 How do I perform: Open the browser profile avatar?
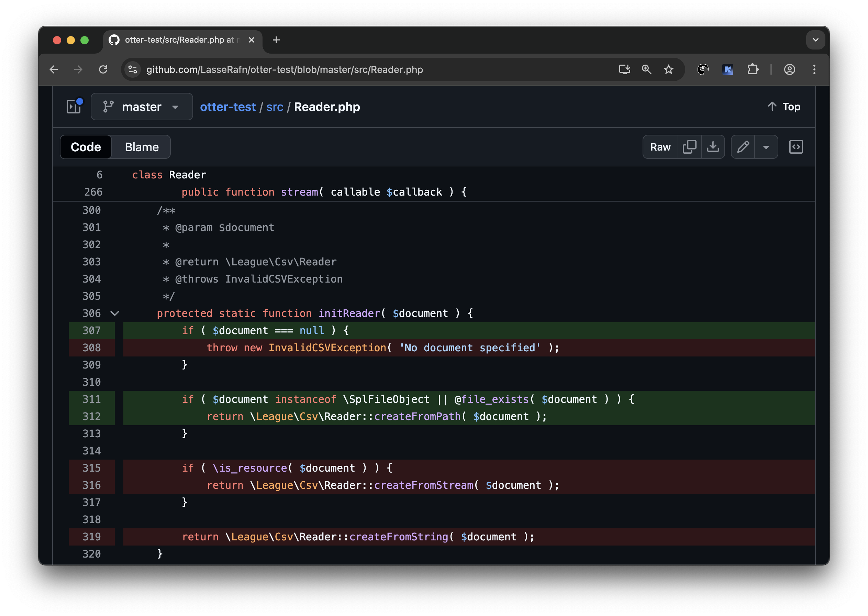click(x=790, y=69)
